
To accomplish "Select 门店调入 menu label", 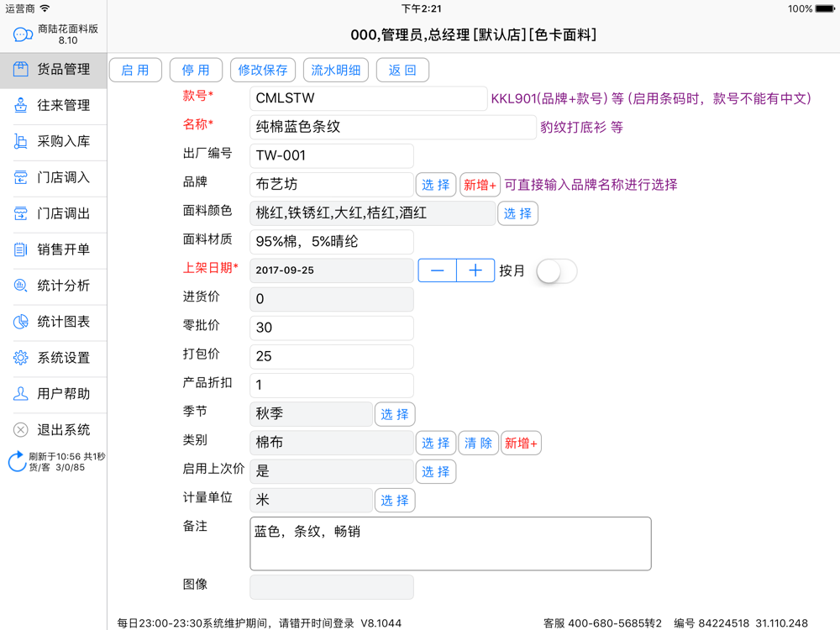I will [x=63, y=177].
